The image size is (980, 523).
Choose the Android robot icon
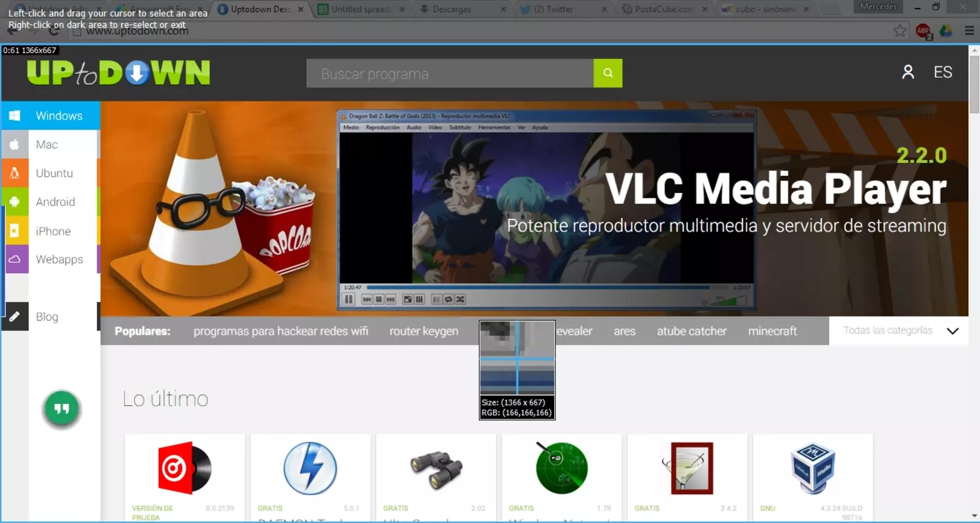14,202
